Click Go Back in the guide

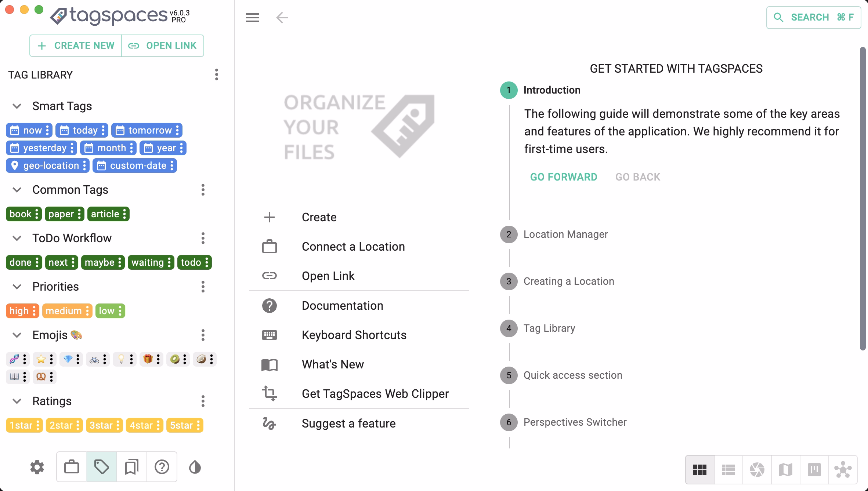point(638,177)
